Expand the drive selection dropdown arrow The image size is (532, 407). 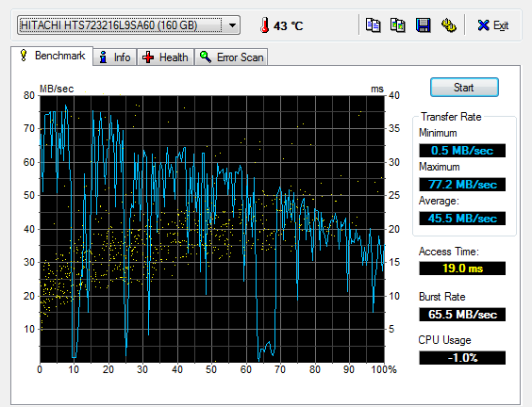(232, 25)
